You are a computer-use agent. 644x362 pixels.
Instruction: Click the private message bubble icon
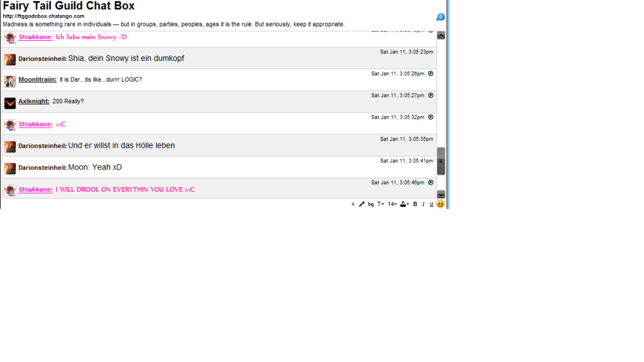click(x=440, y=17)
